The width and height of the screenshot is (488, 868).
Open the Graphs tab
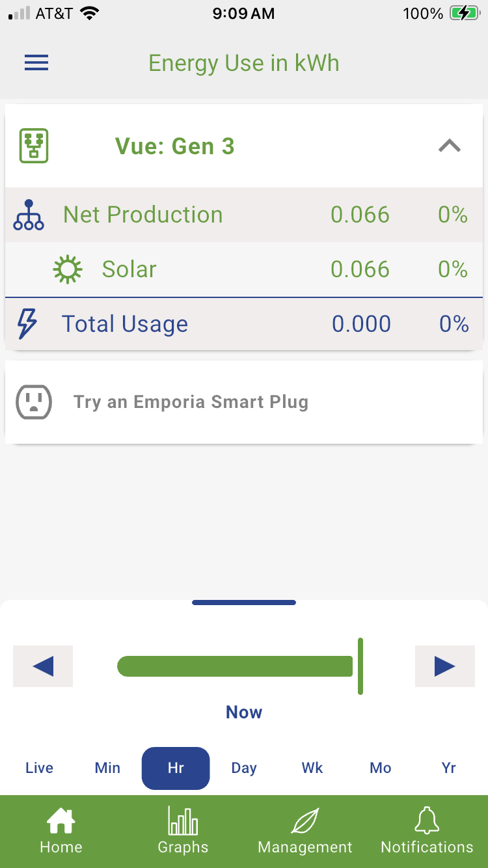(x=183, y=830)
